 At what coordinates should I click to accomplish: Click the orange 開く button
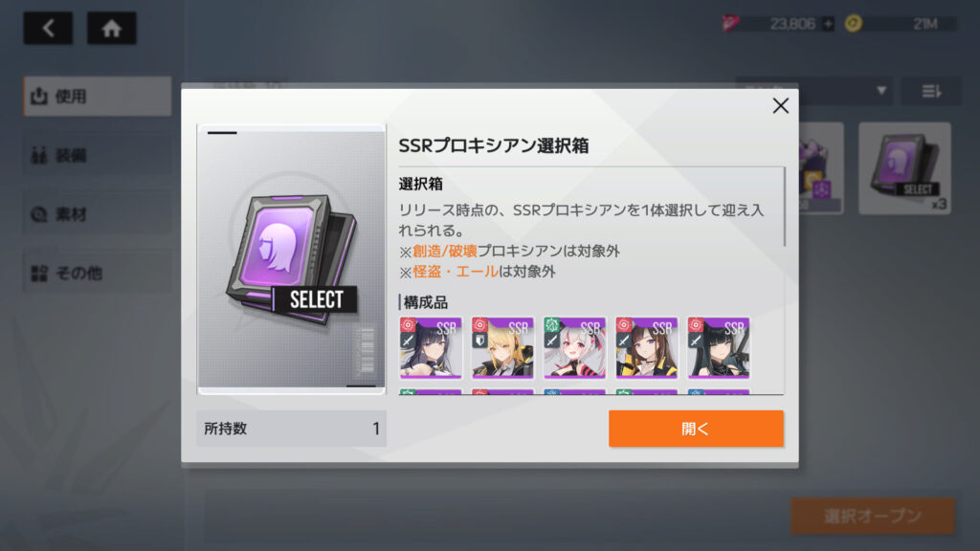click(696, 429)
